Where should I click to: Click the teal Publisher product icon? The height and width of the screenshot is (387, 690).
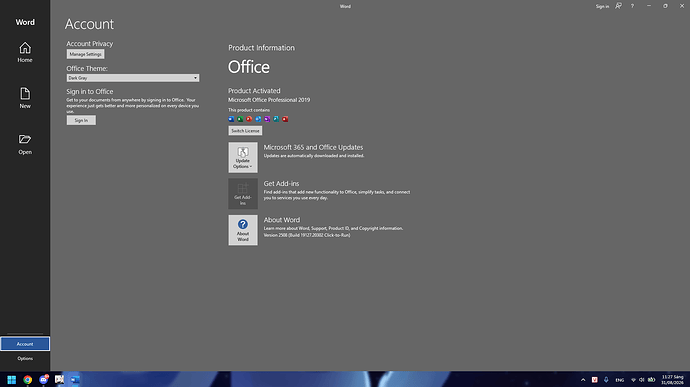click(276, 119)
